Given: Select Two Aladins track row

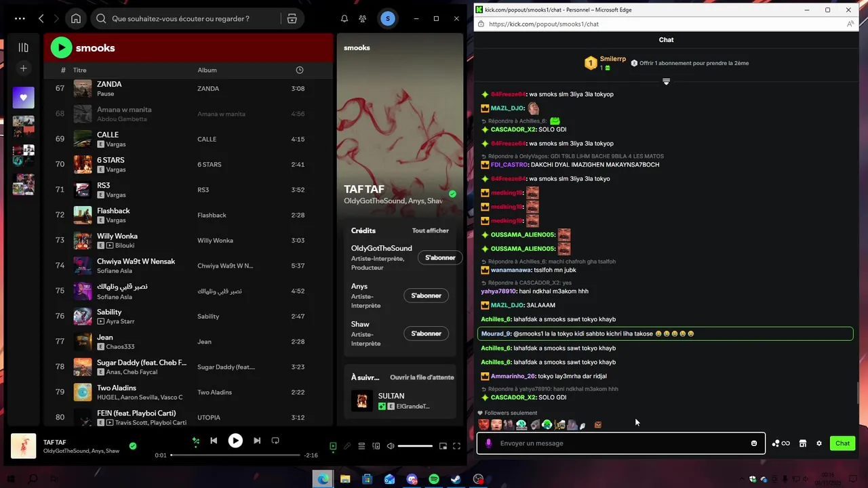Looking at the screenshot, I should (x=188, y=392).
